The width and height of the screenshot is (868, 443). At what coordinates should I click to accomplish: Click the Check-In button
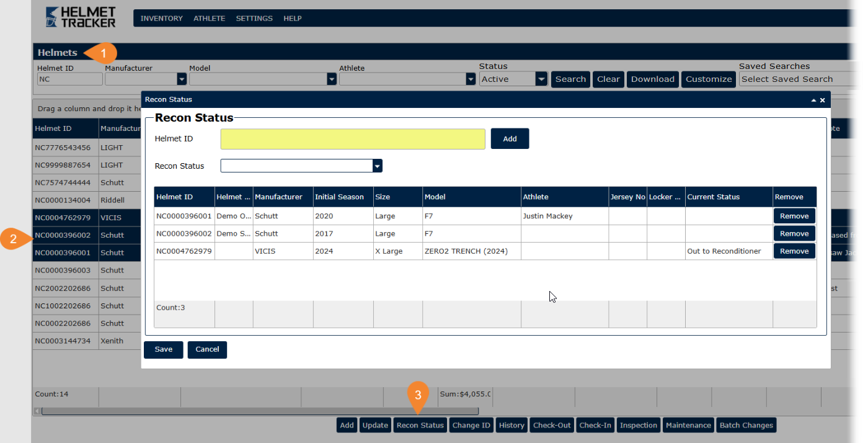[x=595, y=425]
